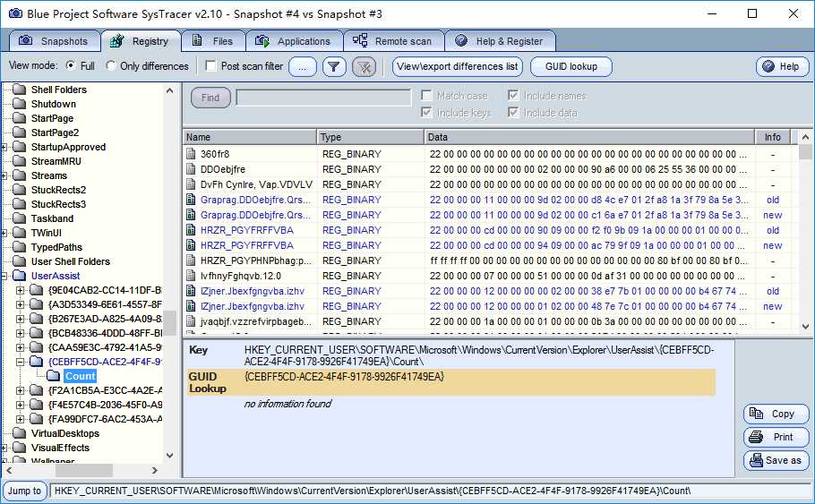Screen dimensions: 815x504
Task: Click the Jump to path input field
Action: (x=430, y=491)
